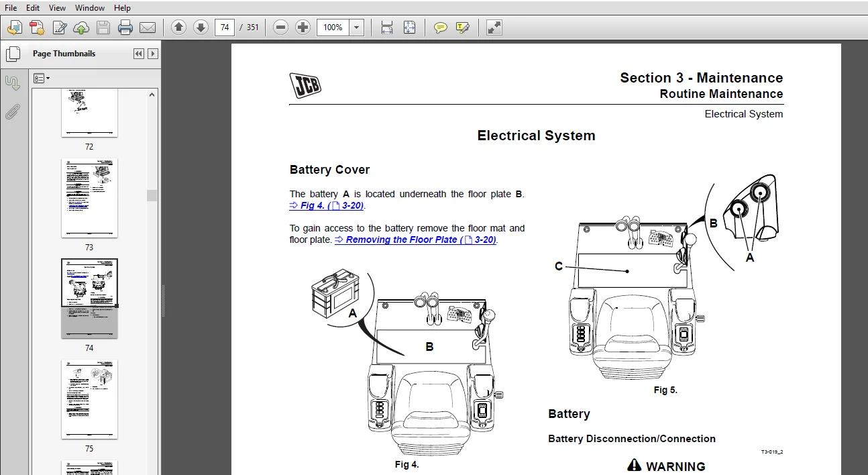Image resolution: width=868 pixels, height=475 pixels.
Task: Open the Edit menu
Action: (x=33, y=8)
